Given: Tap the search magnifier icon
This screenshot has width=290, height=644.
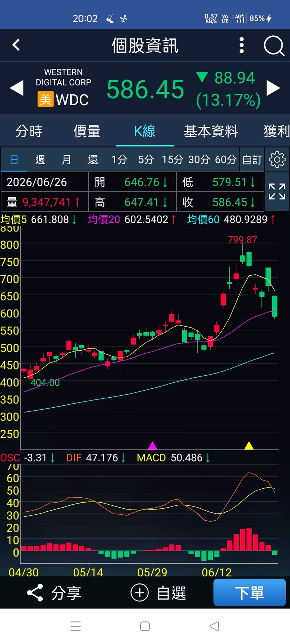Looking at the screenshot, I should point(274,46).
